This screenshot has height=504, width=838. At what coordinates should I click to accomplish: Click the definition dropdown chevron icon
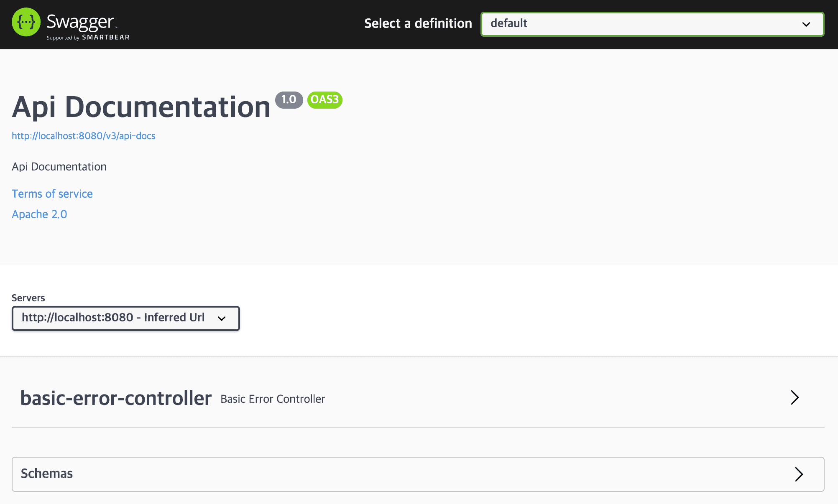(806, 24)
